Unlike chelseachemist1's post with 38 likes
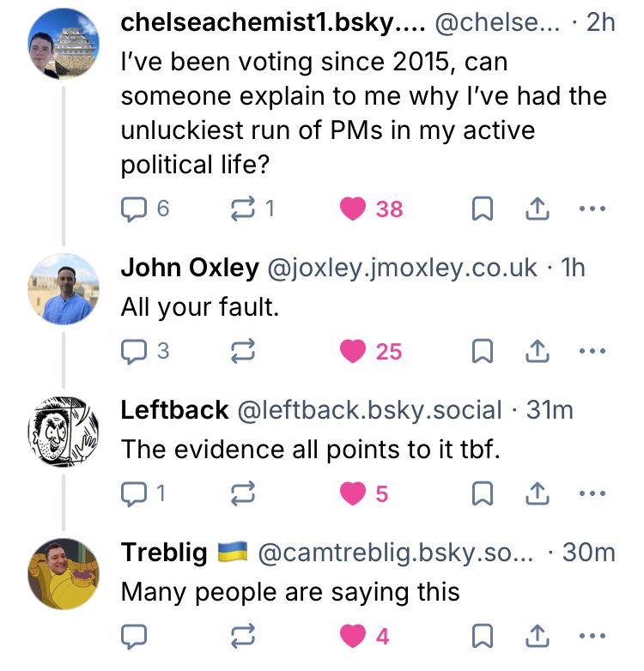Image resolution: width=644 pixels, height=671 pixels. [353, 209]
